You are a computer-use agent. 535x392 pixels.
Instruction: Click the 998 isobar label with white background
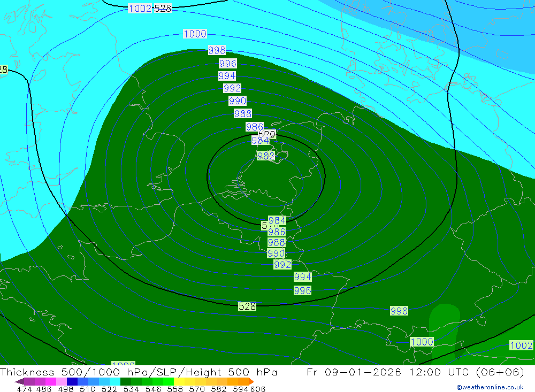217,50
